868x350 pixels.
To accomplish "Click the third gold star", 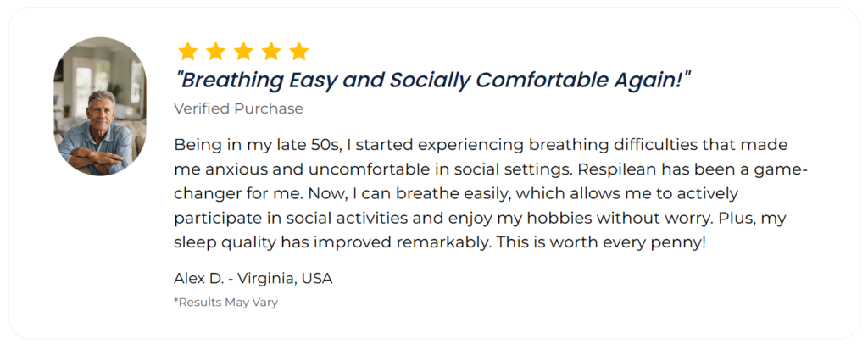I will tap(243, 51).
